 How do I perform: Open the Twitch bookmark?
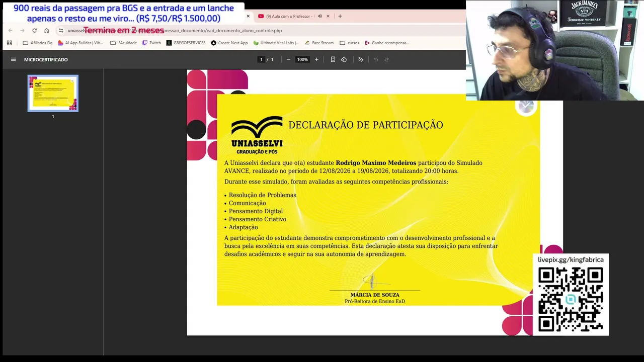click(151, 43)
